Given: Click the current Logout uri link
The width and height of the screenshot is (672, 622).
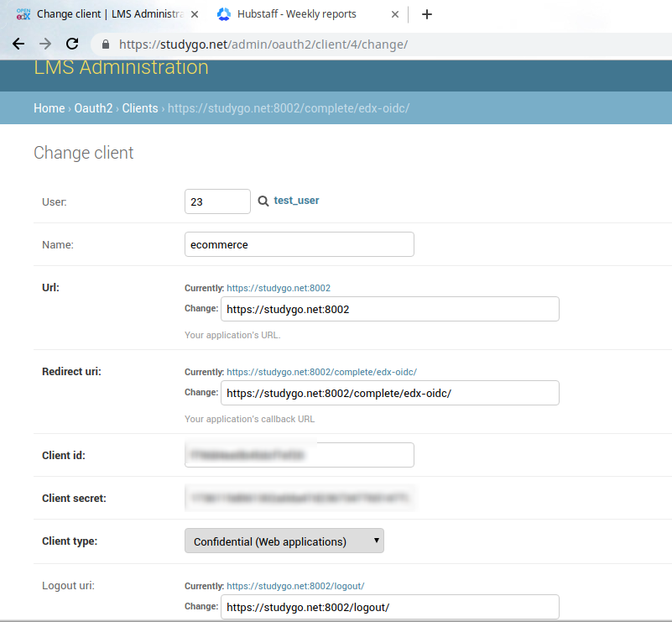Looking at the screenshot, I should [x=295, y=586].
